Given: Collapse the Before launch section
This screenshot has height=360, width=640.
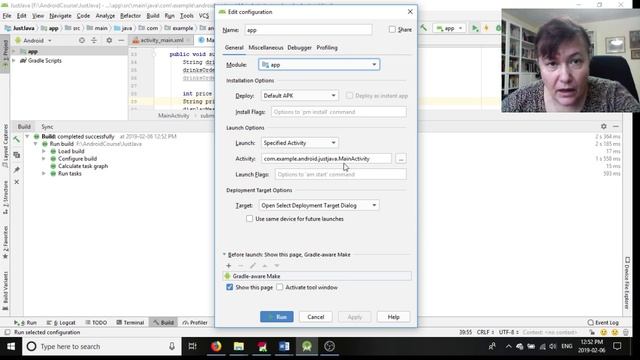Looking at the screenshot, I should [224, 254].
